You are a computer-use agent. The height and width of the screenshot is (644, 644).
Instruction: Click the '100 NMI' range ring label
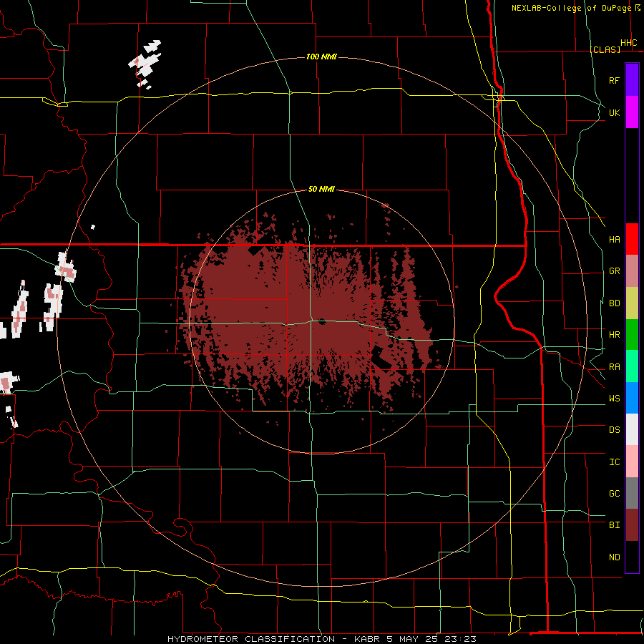click(321, 57)
